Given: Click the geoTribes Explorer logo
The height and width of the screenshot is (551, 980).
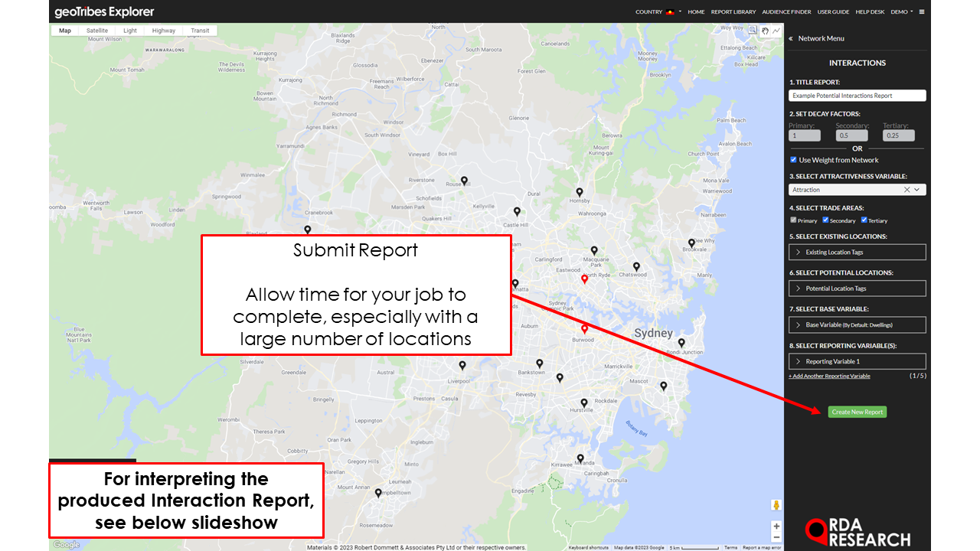Looking at the screenshot, I should point(104,11).
